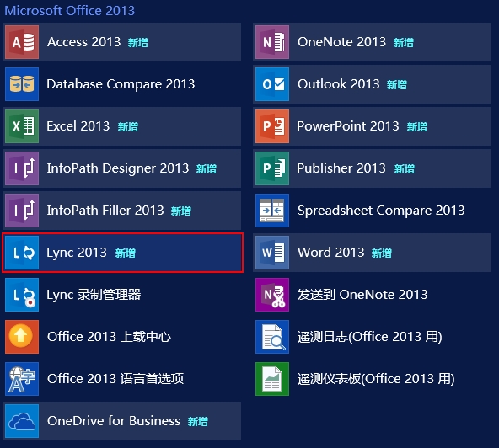Choose the InfoPath Designer 2013 label

click(118, 168)
